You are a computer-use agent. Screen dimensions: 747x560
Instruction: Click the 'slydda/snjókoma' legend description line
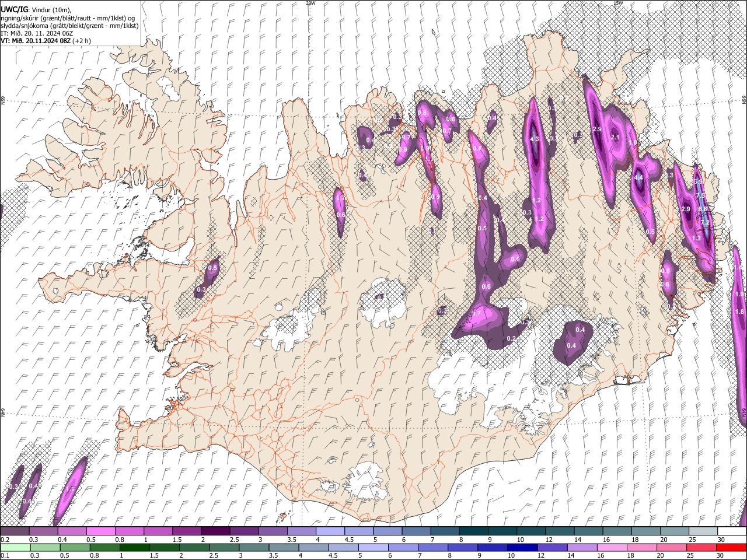click(x=69, y=26)
